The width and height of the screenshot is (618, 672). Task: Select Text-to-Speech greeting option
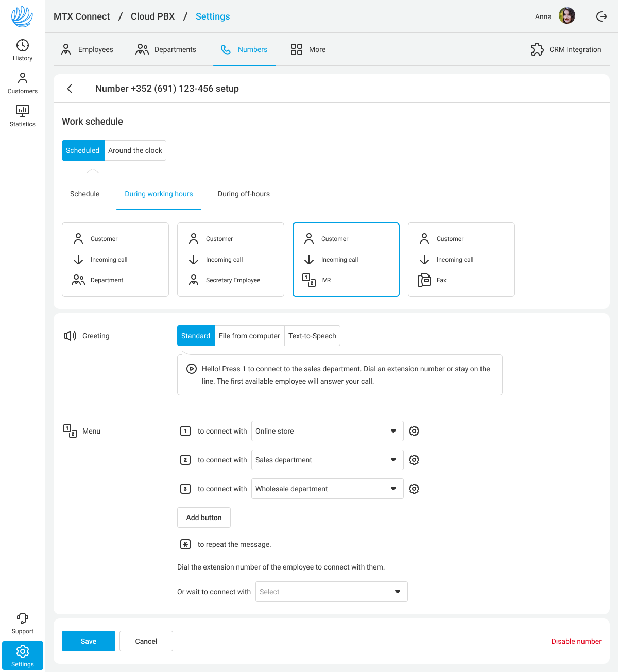312,336
